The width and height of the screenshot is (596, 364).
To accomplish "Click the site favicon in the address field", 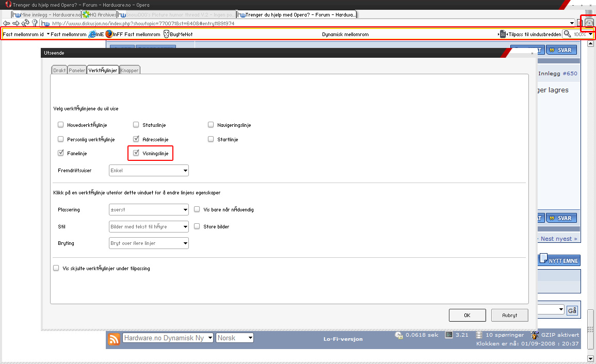I will (x=45, y=24).
